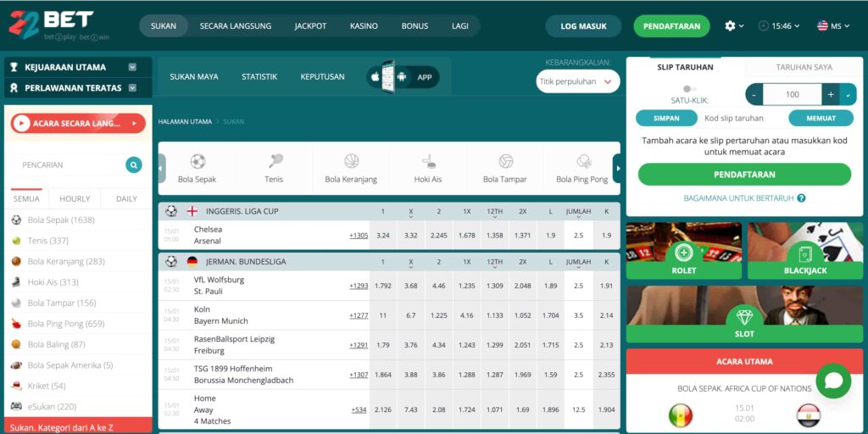Switch to the HOURLY tab
Viewport: 868px width, 434px height.
[x=75, y=198]
